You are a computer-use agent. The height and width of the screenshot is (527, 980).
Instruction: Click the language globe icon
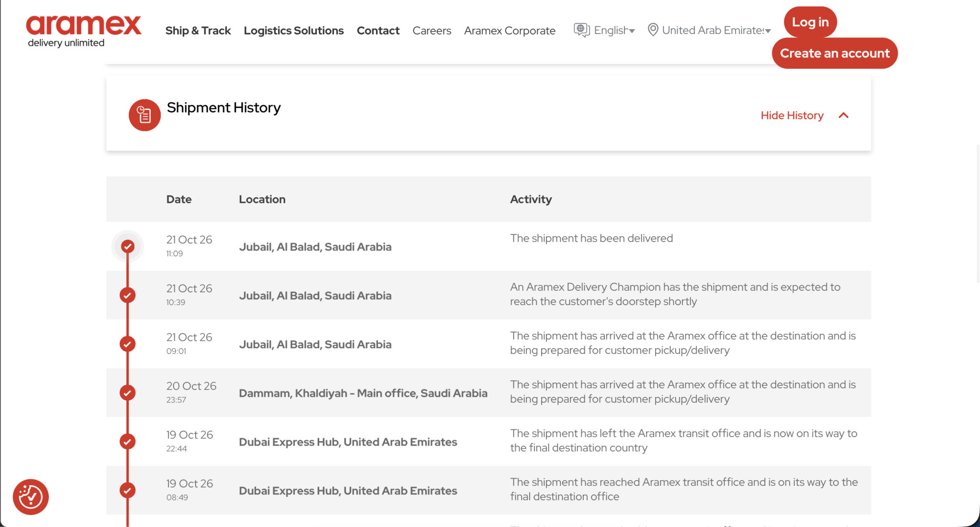point(581,30)
